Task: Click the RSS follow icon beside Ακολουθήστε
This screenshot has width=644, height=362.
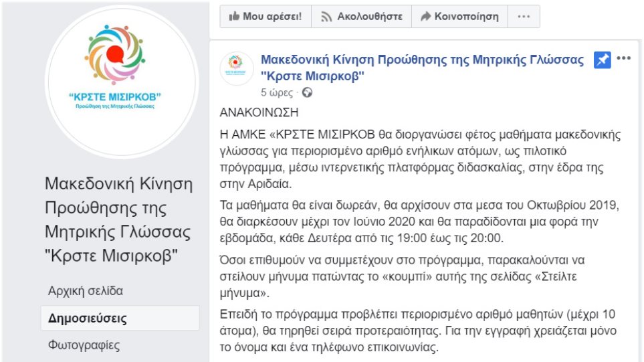Action: click(x=326, y=17)
